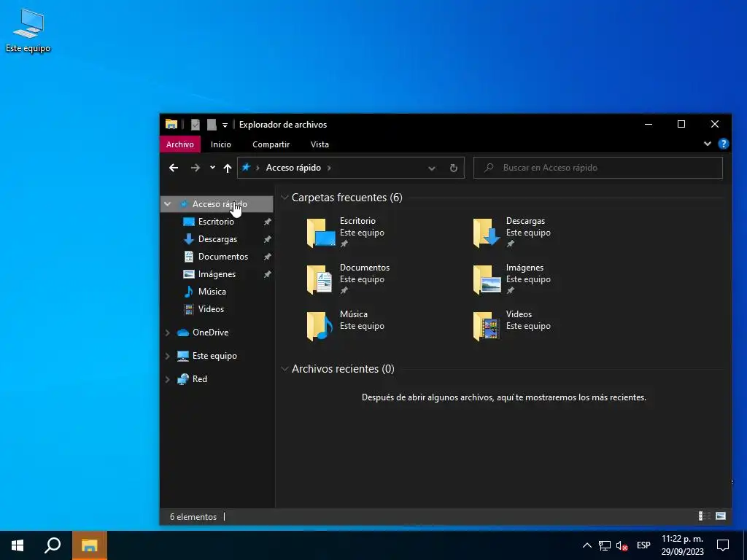The width and height of the screenshot is (747, 560).
Task: Click the 6 elementos status bar text
Action: (193, 517)
